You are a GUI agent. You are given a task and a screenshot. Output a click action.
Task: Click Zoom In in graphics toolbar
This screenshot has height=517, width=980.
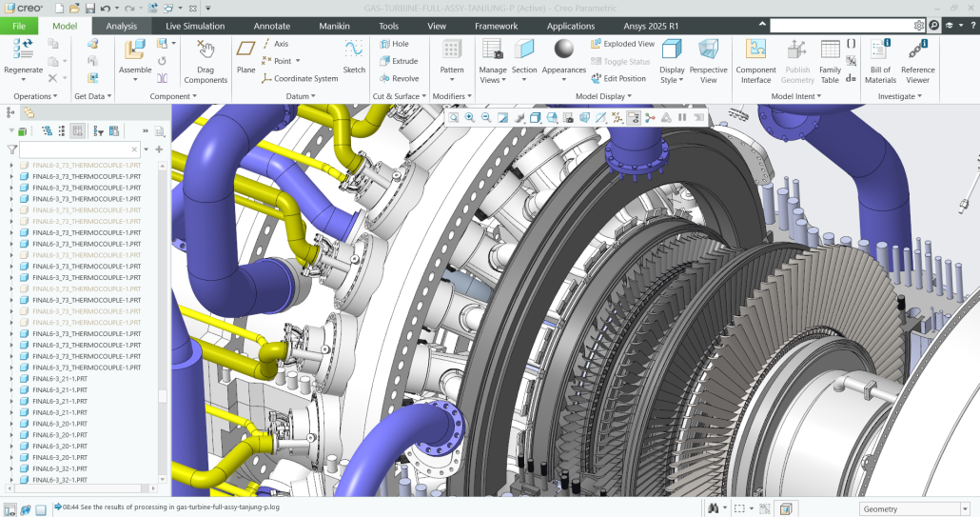[470, 117]
